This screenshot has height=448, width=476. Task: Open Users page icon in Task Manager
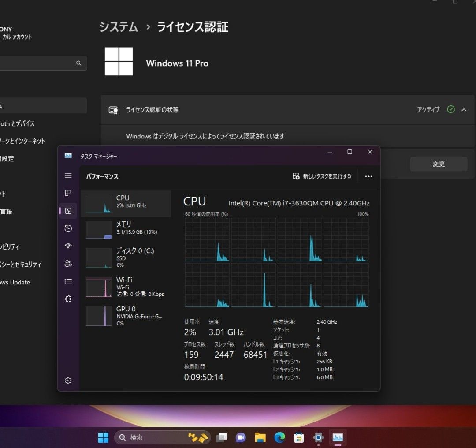pyautogui.click(x=68, y=263)
